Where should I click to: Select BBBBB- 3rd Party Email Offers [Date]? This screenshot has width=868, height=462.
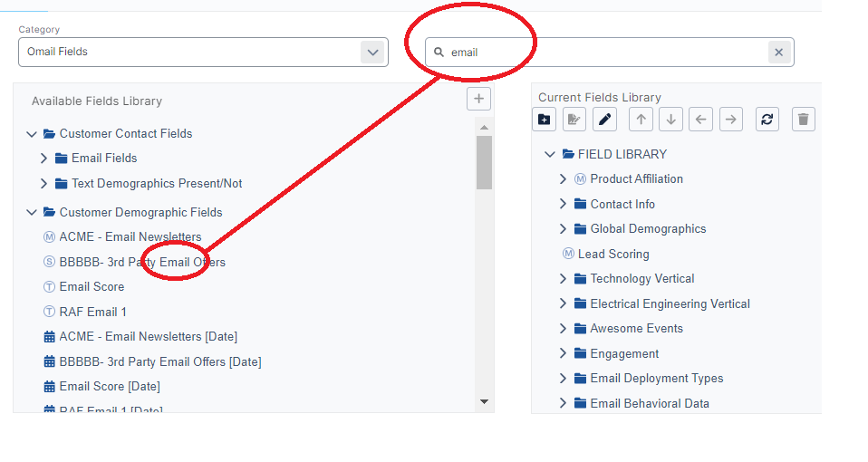(x=159, y=362)
